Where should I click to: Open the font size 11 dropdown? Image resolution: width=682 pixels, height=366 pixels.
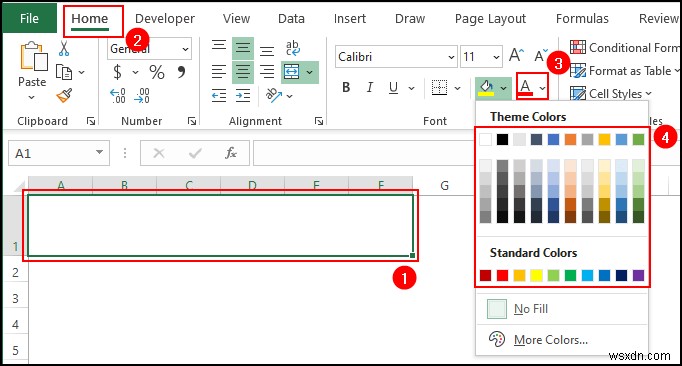(x=496, y=57)
